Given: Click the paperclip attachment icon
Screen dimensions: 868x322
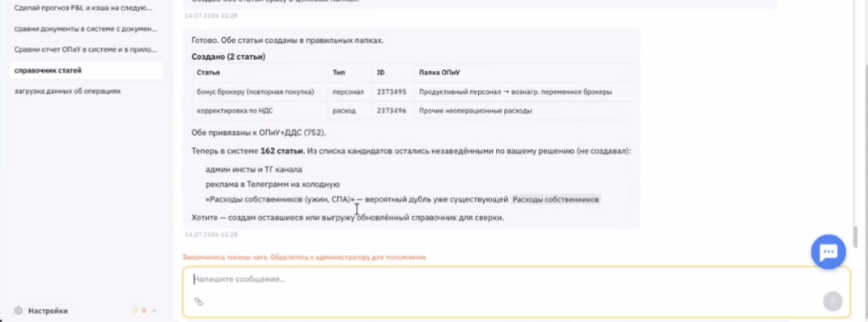Looking at the screenshot, I should [198, 302].
